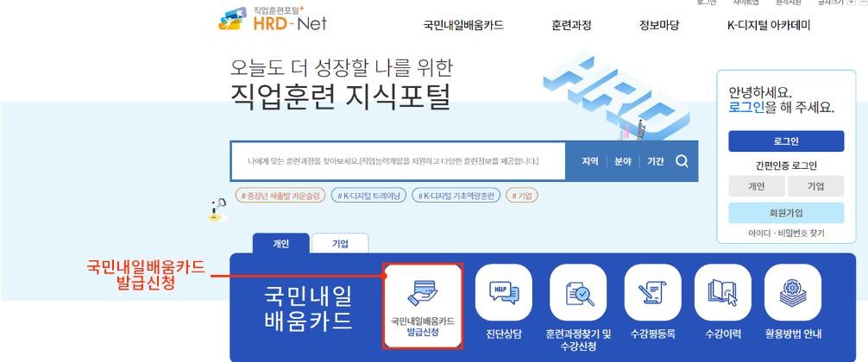Open 국민내일배움카드 발급신청 card icon
Viewport: 868px width, 362px height.
pos(423,306)
